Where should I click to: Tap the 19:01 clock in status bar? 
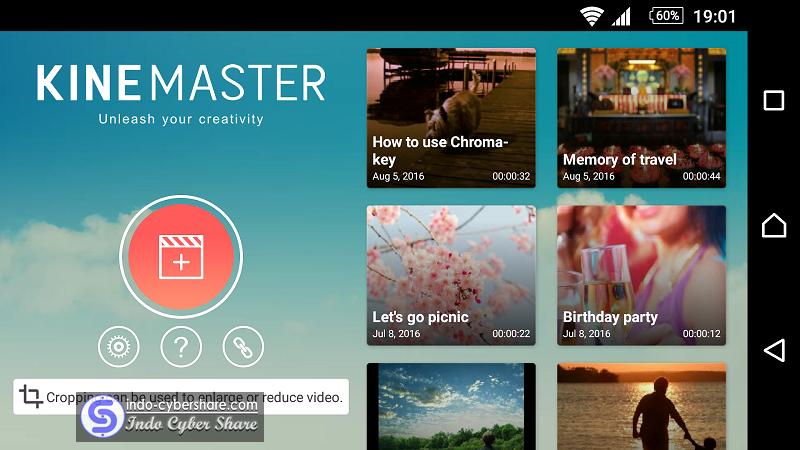tap(714, 16)
